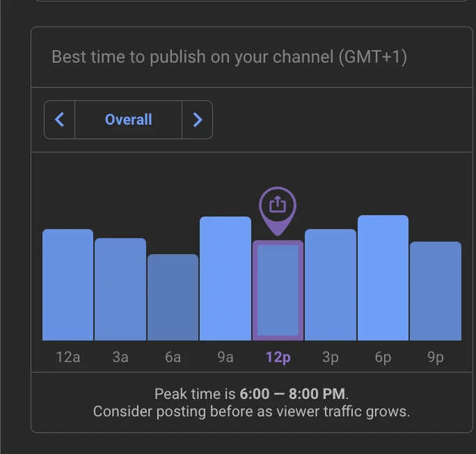Viewport: 476px width, 454px height.
Task: Click the 9p axis label
Action: 436,357
